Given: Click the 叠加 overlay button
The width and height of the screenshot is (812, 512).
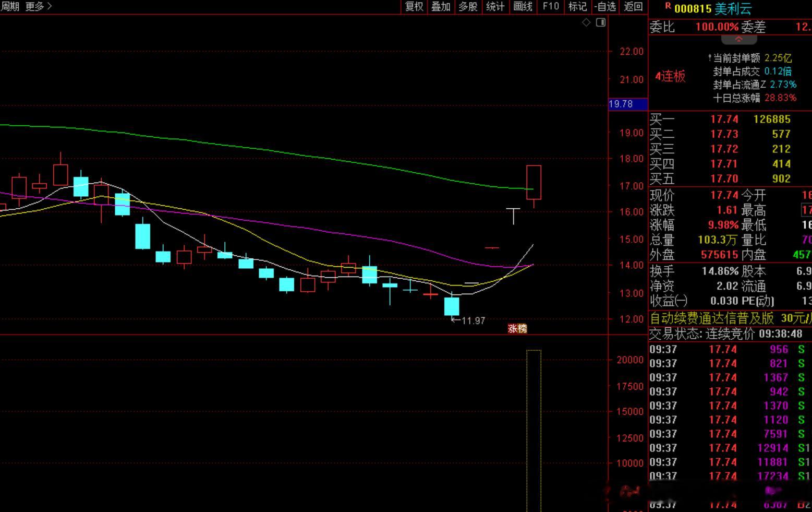Looking at the screenshot, I should [x=441, y=6].
